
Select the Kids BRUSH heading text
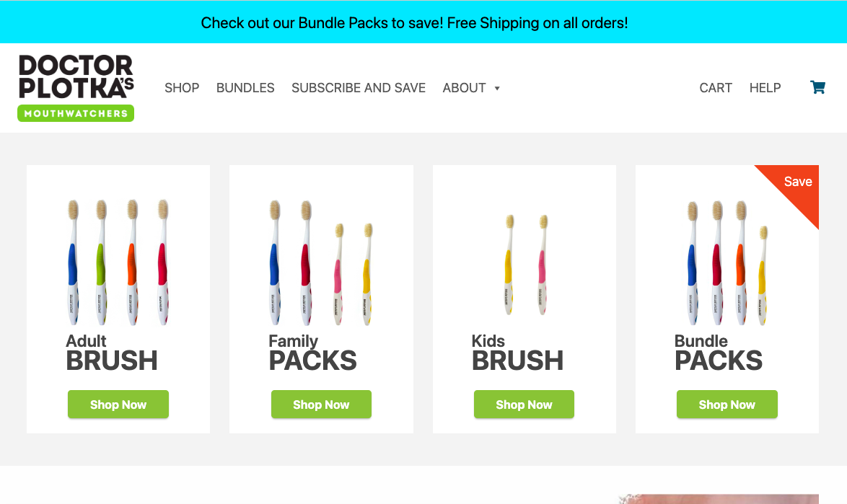point(517,353)
